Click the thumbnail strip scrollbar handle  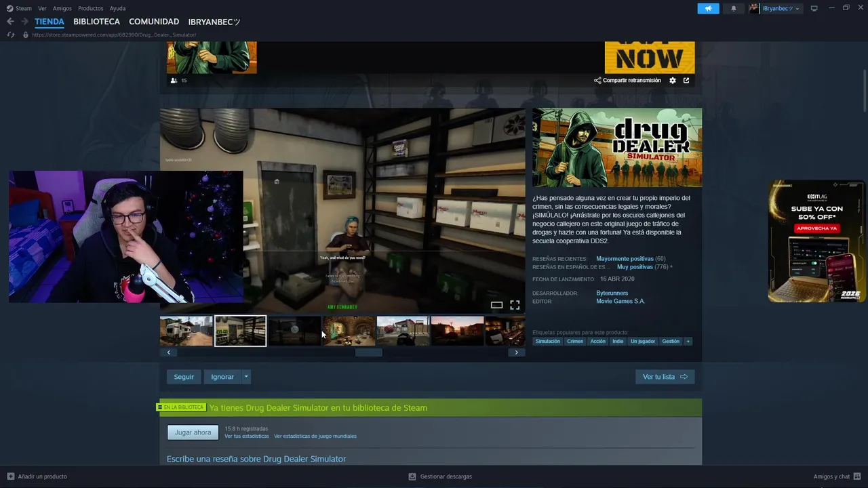tap(369, 352)
